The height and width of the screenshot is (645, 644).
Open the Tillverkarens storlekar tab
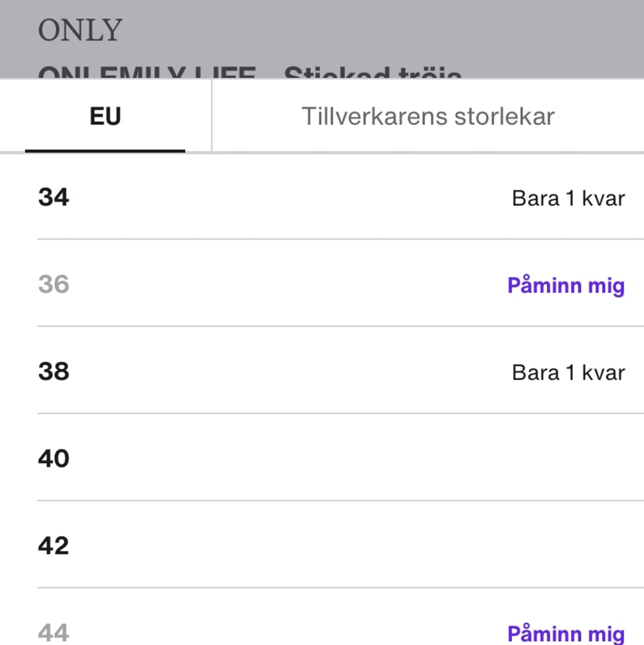point(428,115)
